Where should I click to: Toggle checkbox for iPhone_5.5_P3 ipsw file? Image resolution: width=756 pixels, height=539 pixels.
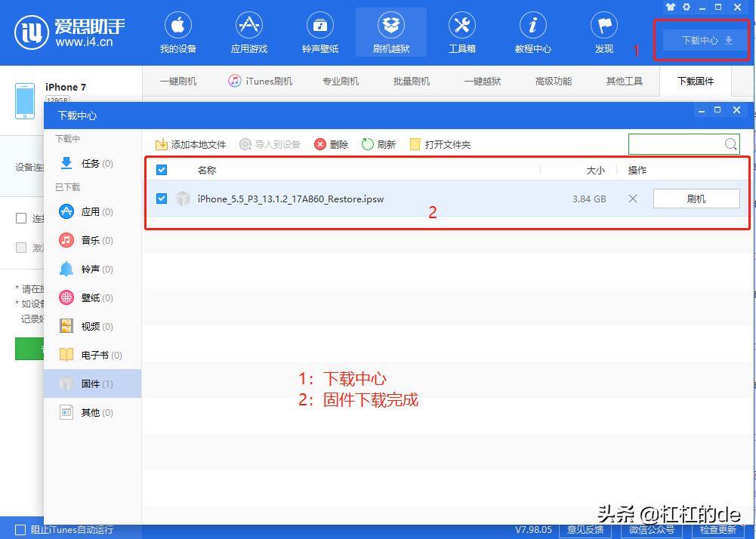pyautogui.click(x=162, y=198)
